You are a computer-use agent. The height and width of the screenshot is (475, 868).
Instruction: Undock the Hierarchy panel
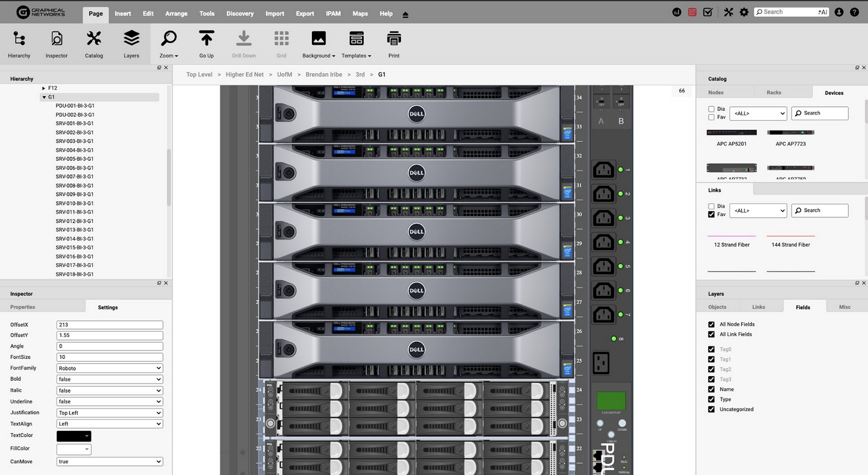pos(159,68)
